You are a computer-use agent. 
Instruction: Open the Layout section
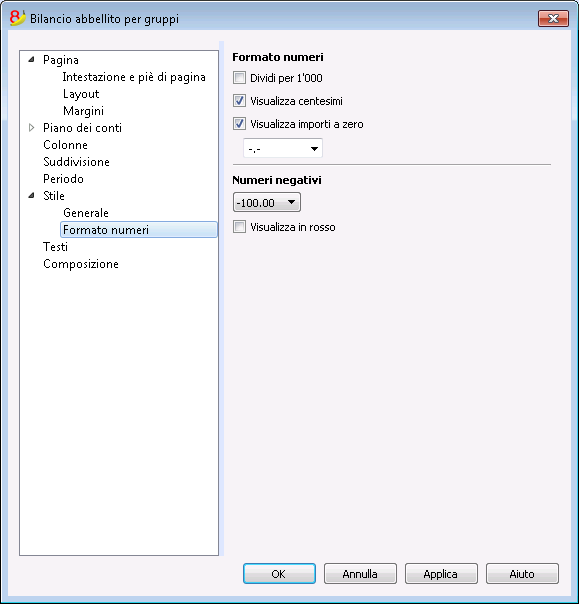(81, 94)
